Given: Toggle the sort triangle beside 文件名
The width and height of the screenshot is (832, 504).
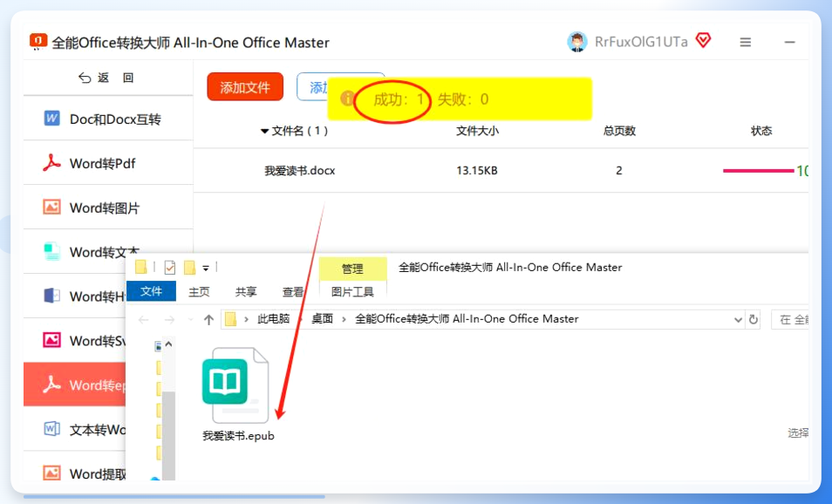Looking at the screenshot, I should (264, 131).
